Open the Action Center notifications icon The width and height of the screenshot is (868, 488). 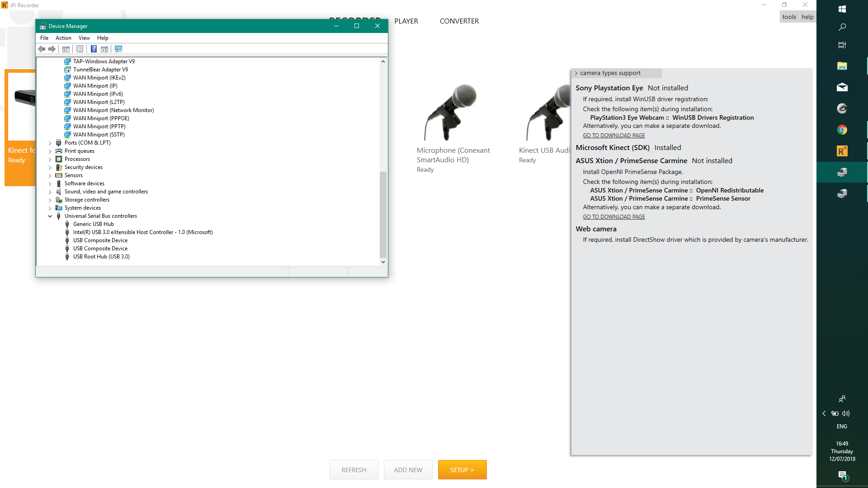(x=842, y=475)
